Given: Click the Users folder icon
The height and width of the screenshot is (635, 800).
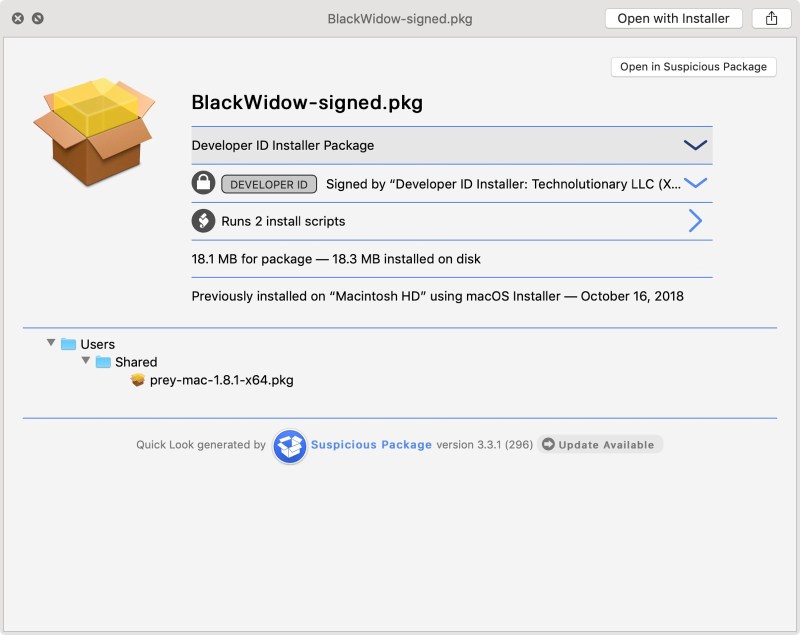Looking at the screenshot, I should pyautogui.click(x=71, y=343).
